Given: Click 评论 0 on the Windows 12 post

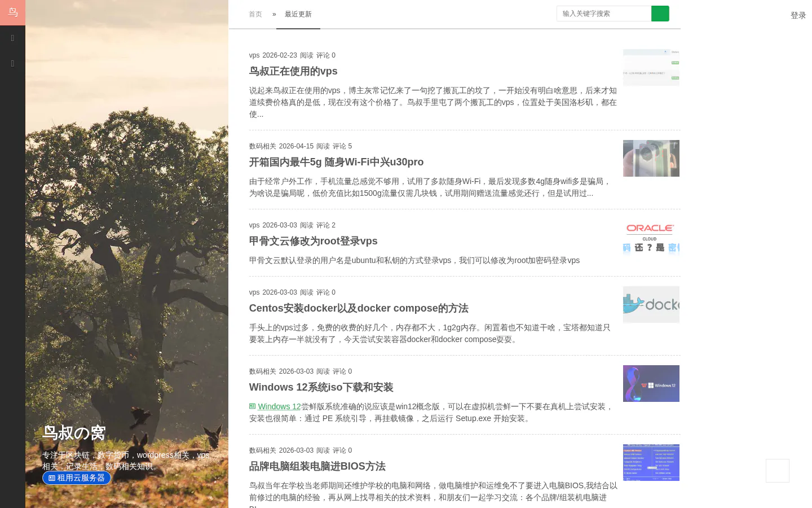Looking at the screenshot, I should (342, 371).
